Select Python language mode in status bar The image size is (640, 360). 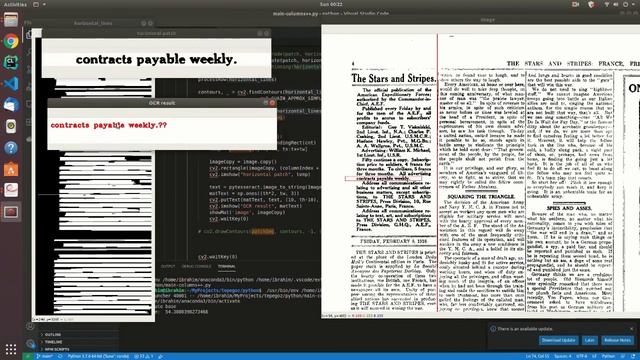pos(608,356)
